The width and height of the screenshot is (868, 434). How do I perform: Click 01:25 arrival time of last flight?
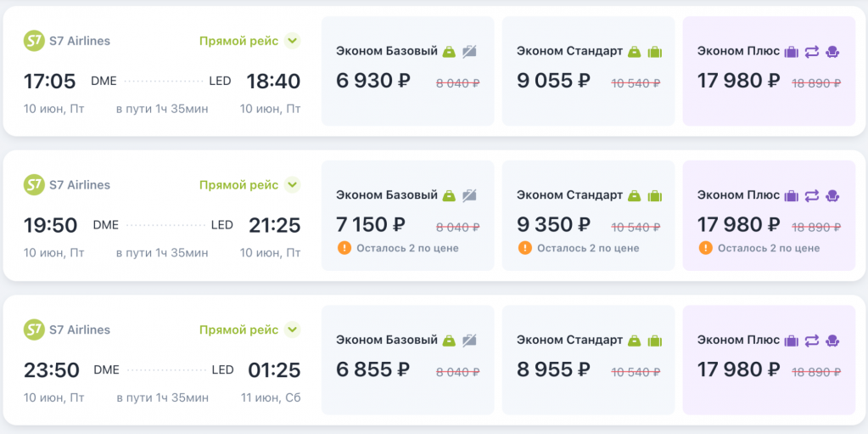(x=274, y=369)
